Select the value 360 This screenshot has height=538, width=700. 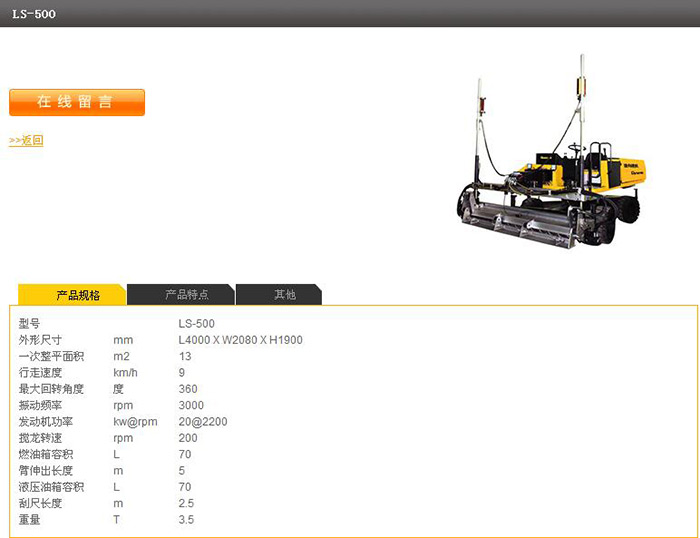188,389
